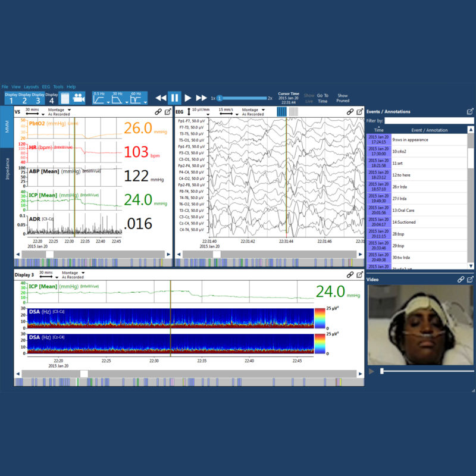Image resolution: width=476 pixels, height=476 pixels.
Task: Enable the 60 Hz notch filter icon
Action: coord(136,98)
